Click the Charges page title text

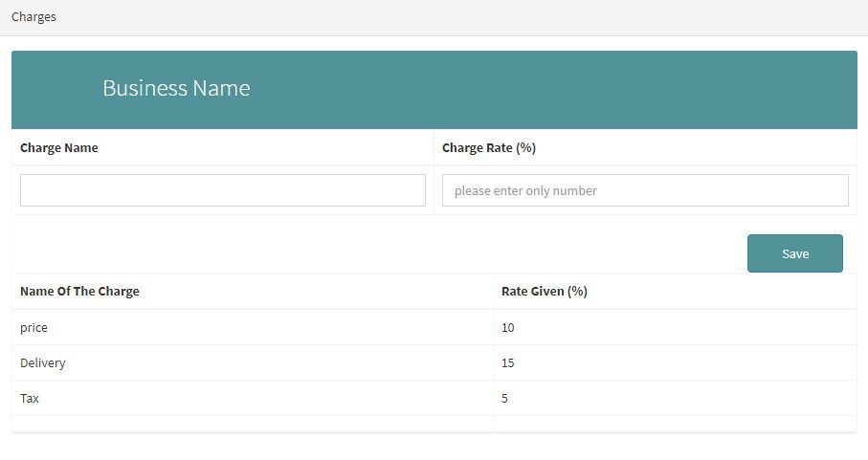33,17
